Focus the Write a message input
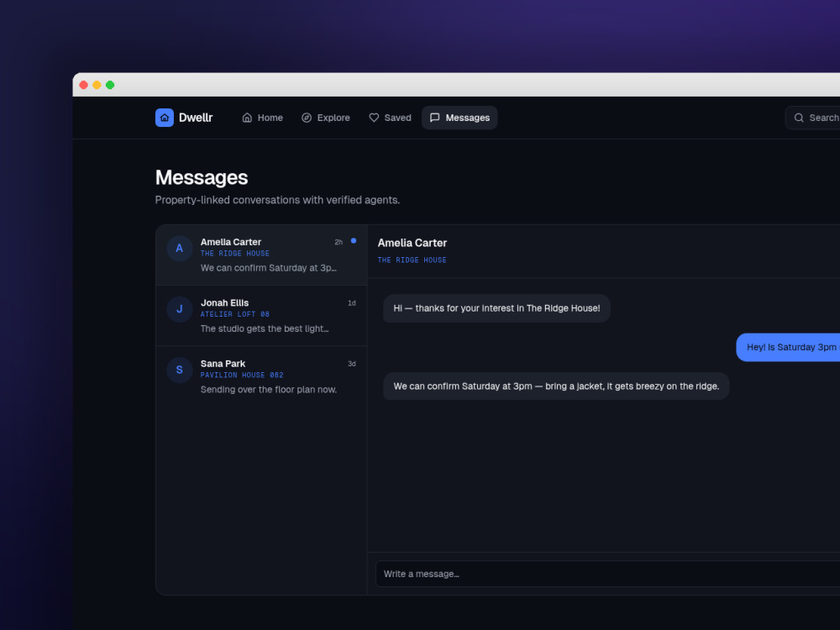The height and width of the screenshot is (630, 840). [x=607, y=574]
